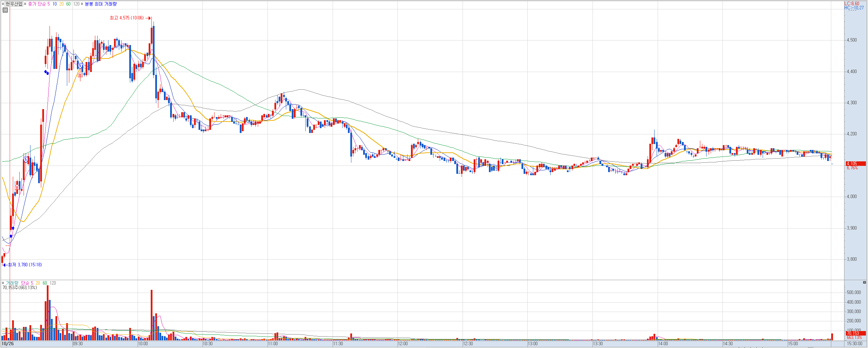Image resolution: width=868 pixels, height=348 pixels.
Task: Click the volume average 60 legend
Action: coord(45,283)
